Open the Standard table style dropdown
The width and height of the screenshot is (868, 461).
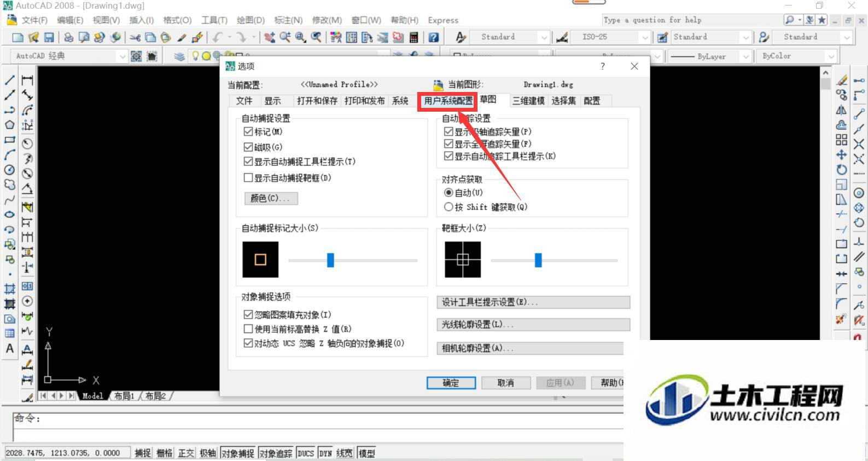(x=745, y=37)
